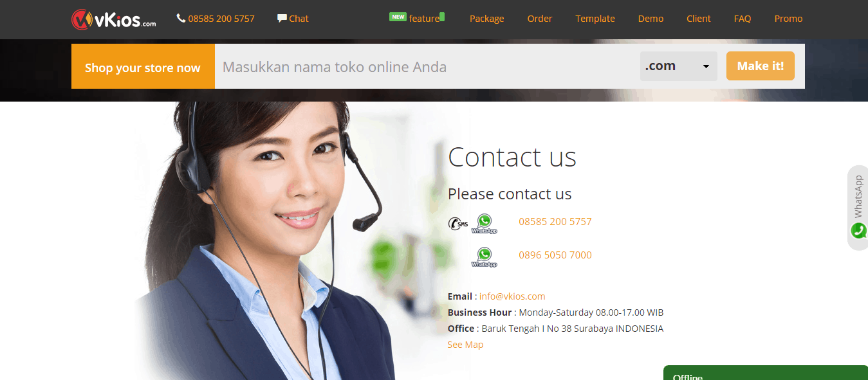Select the Promo menu item
This screenshot has height=380, width=868.
point(788,19)
